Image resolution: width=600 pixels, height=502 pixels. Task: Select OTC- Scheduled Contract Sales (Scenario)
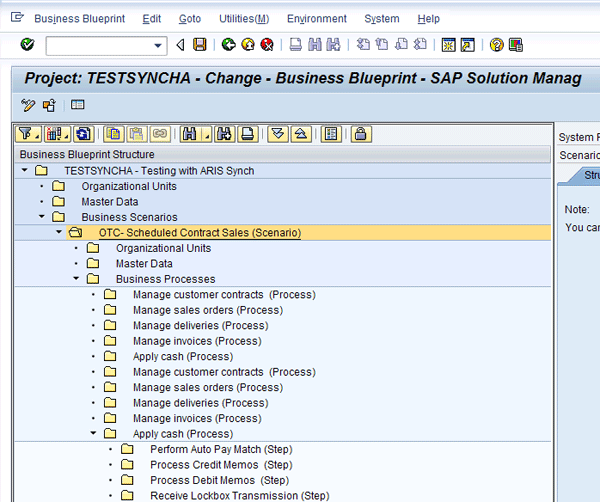coord(199,233)
